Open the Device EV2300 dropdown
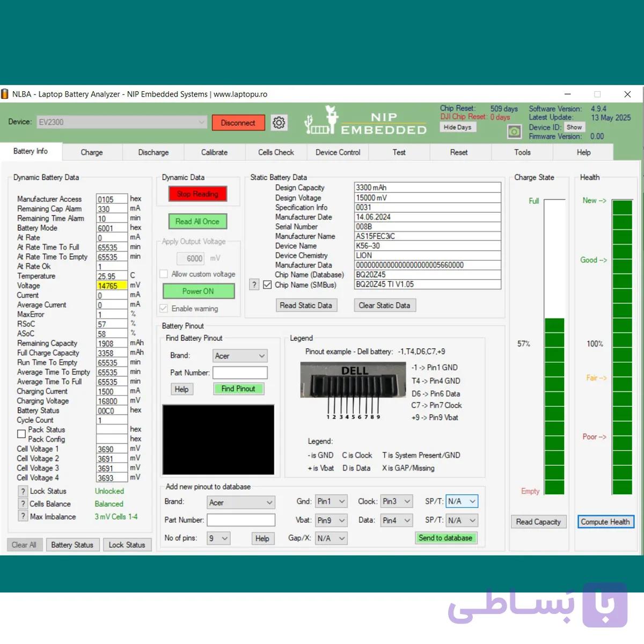The width and height of the screenshot is (644, 644). 122,122
